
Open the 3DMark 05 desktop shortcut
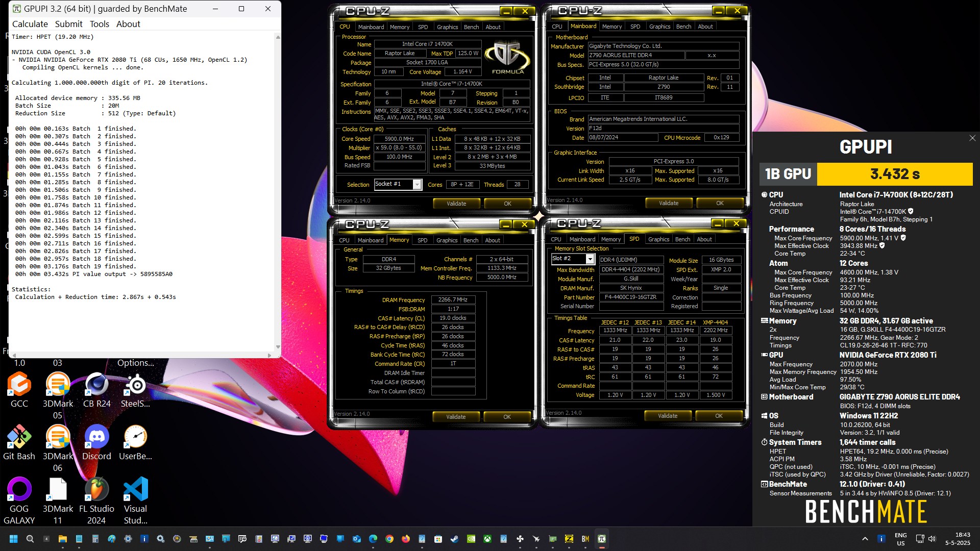click(58, 396)
